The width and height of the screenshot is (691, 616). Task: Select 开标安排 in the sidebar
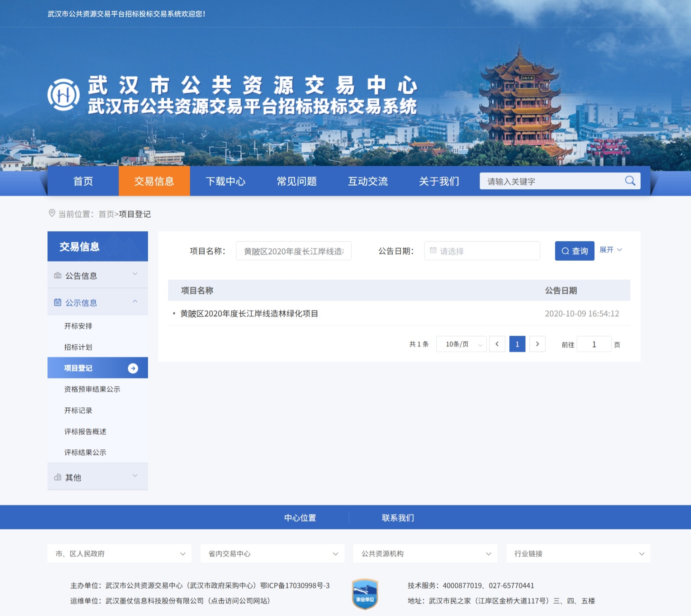pos(78,326)
